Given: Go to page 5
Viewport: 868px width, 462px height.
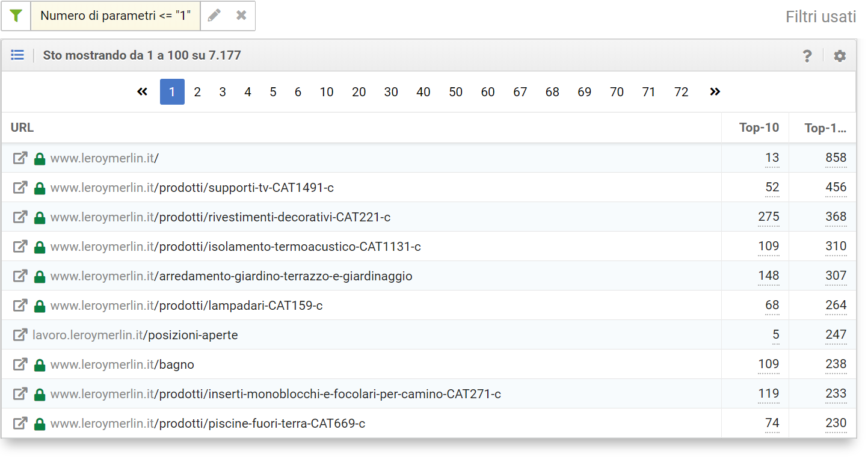Looking at the screenshot, I should 273,91.
